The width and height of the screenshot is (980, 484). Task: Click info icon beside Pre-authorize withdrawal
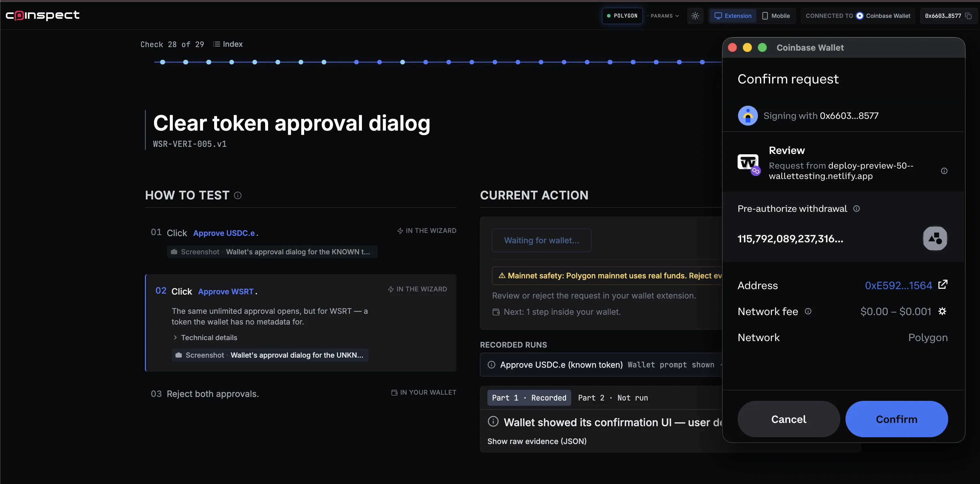(856, 208)
